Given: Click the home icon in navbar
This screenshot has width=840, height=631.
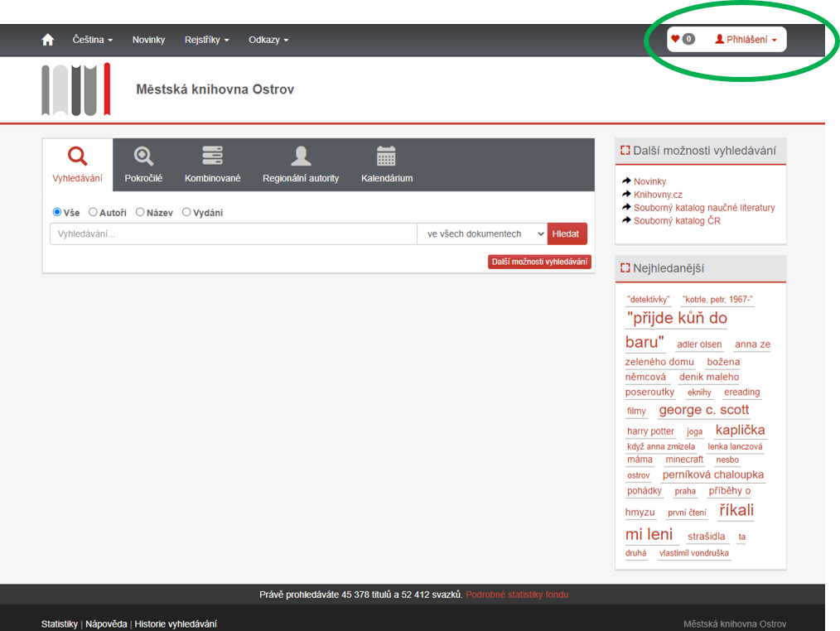Looking at the screenshot, I should tap(48, 40).
